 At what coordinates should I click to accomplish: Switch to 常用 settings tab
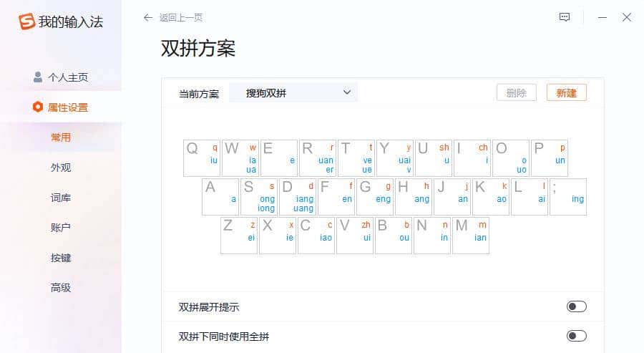[x=61, y=137]
